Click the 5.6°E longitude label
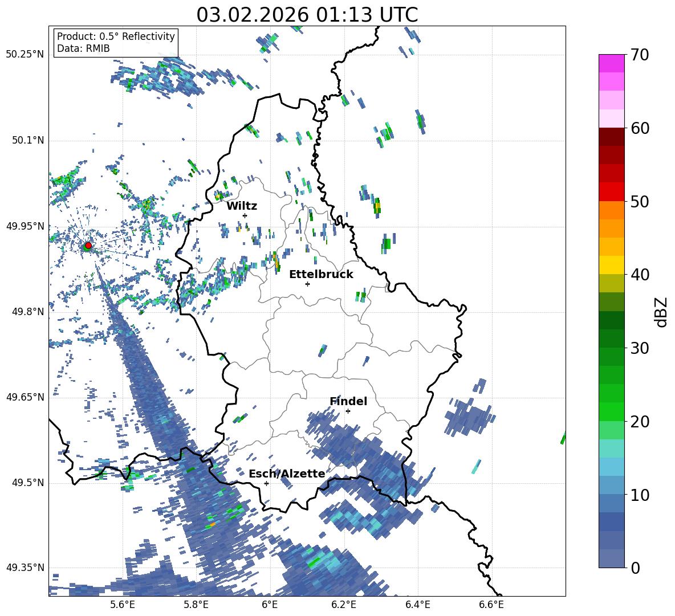This screenshot has width=675, height=616. (x=123, y=605)
